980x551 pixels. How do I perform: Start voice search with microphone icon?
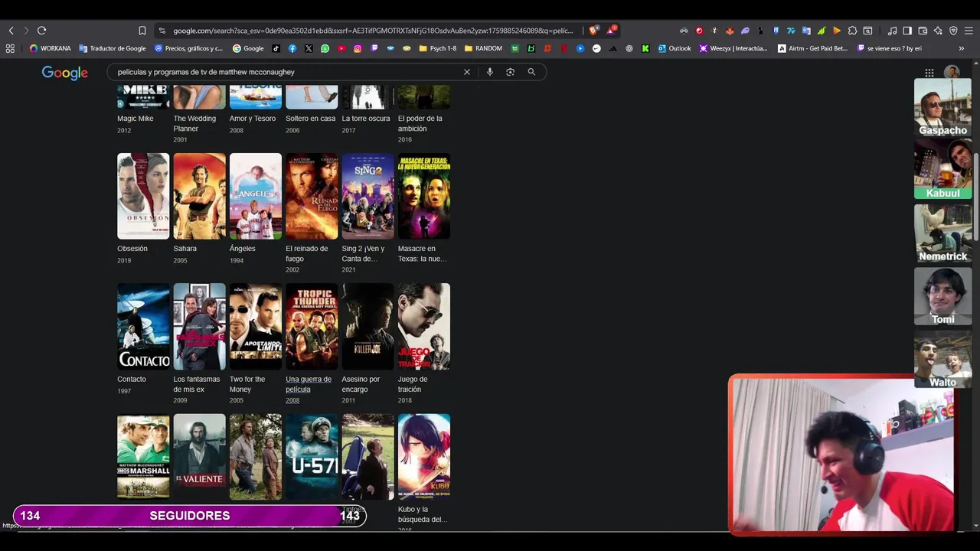tap(489, 72)
